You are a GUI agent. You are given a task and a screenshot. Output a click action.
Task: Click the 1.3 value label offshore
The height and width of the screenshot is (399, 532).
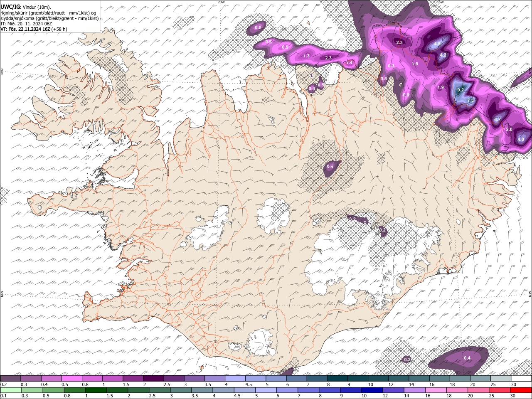pos(306,56)
